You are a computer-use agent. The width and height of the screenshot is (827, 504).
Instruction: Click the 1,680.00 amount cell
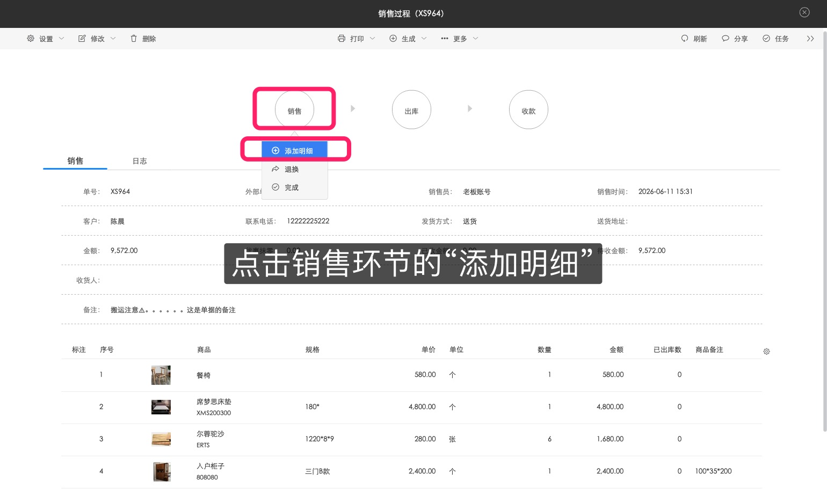[x=610, y=439]
